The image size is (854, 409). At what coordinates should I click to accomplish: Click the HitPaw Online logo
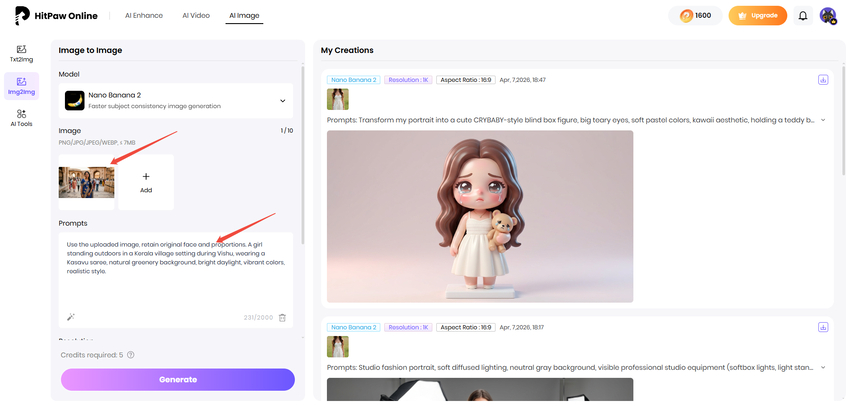[x=61, y=16]
